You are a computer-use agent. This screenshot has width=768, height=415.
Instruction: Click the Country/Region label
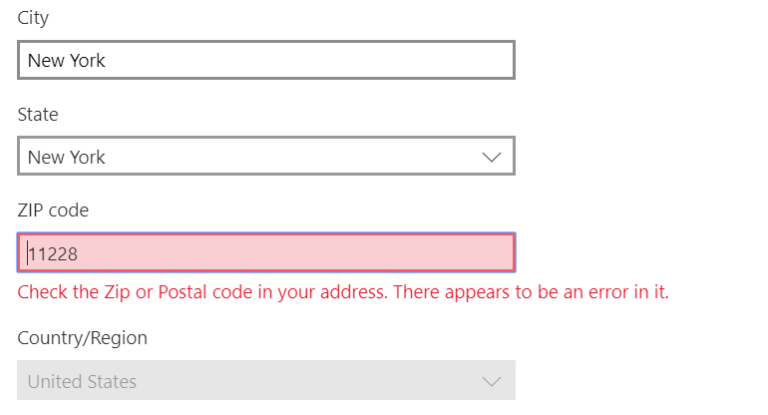click(x=82, y=338)
